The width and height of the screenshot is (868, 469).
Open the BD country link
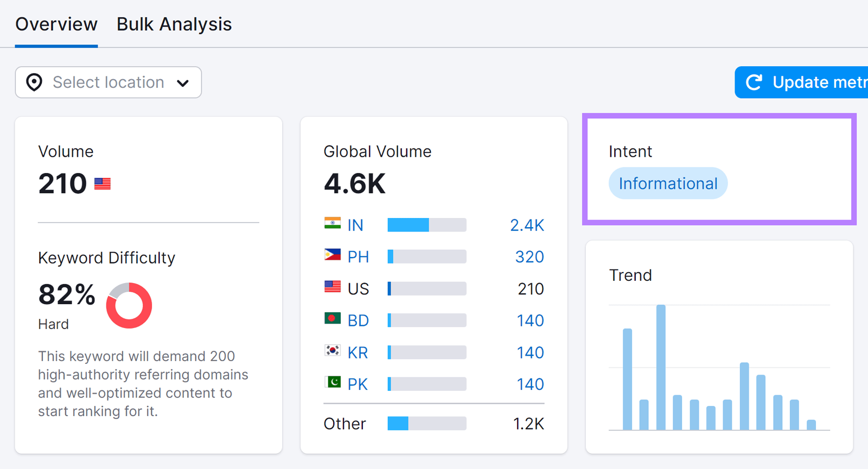358,320
